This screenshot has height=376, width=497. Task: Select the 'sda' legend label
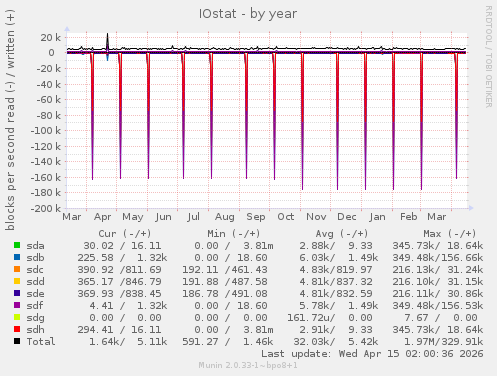pos(35,246)
